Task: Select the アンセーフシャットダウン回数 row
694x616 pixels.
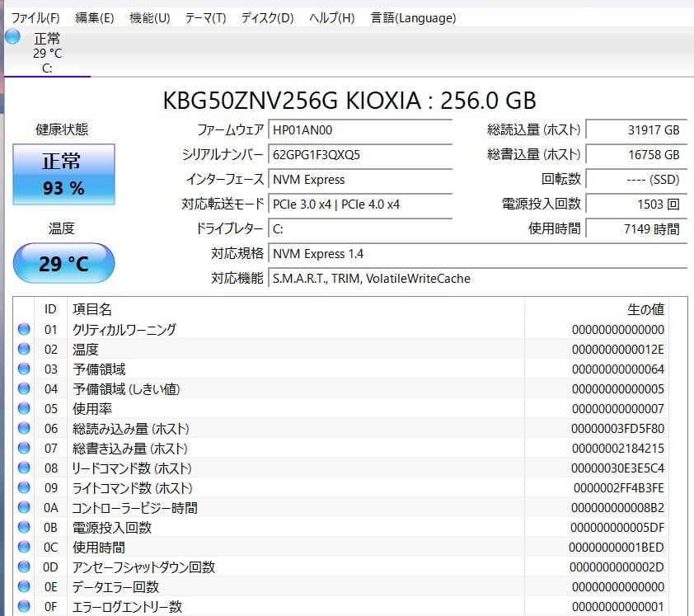Action: click(x=340, y=567)
